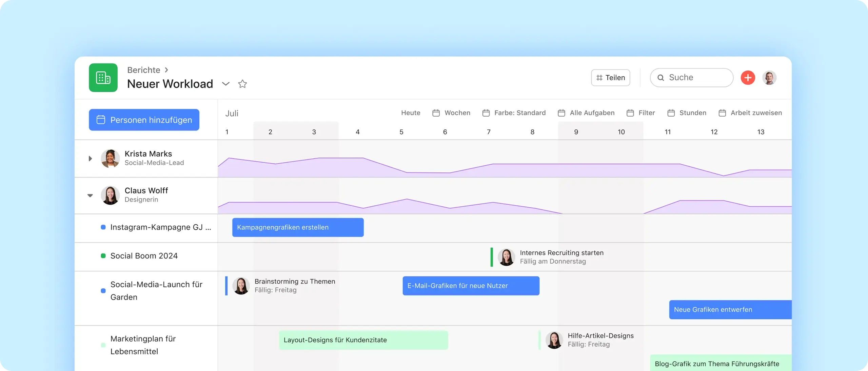Click Claus Wolff workload capacity graph
The width and height of the screenshot is (868, 371).
505,206
